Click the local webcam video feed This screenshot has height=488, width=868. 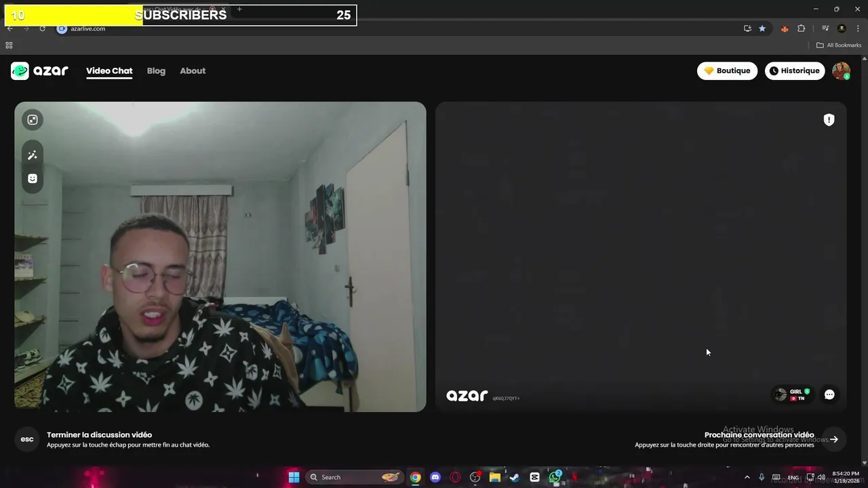[220, 257]
